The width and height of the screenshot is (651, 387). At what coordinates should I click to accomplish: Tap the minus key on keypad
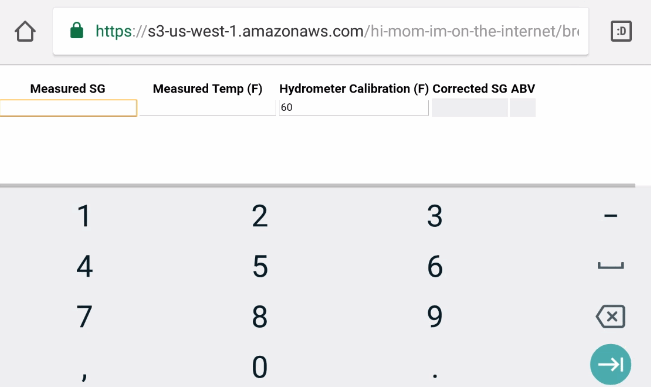pyautogui.click(x=610, y=216)
